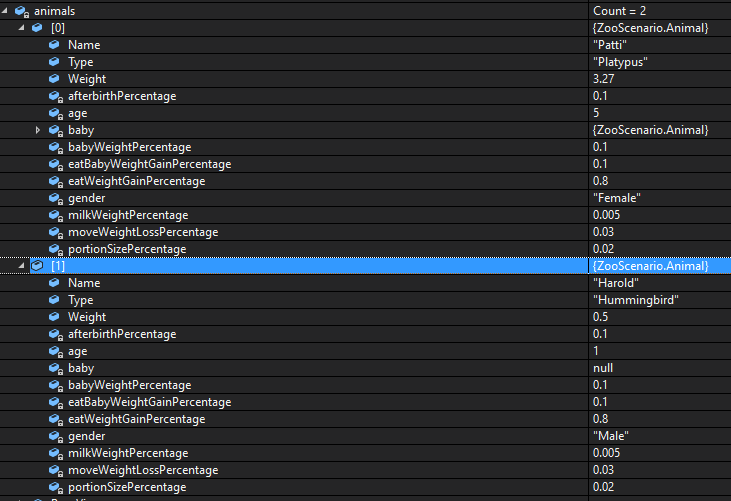The height and width of the screenshot is (501, 731).
Task: Click the property icon beside Weight 0.5
Action: point(55,316)
